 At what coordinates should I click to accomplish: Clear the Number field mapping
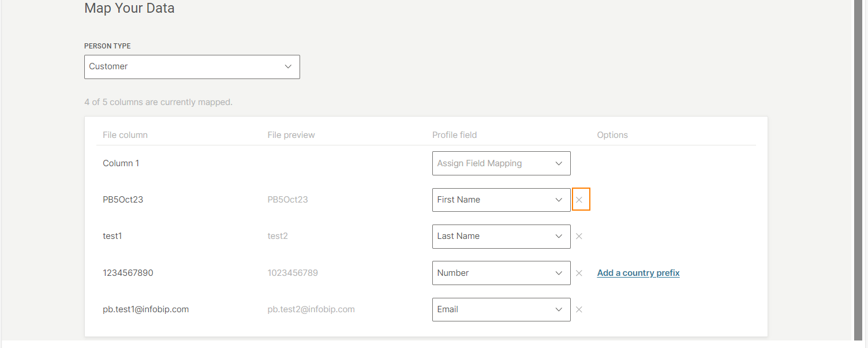(x=579, y=273)
